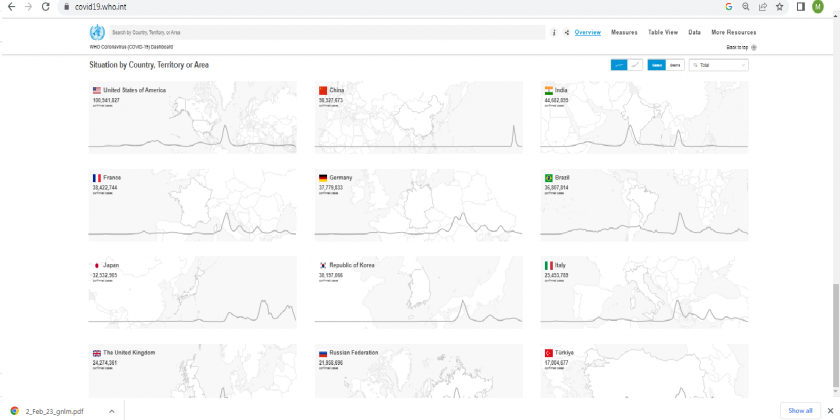
Task: Go to the Table View tab
Action: (x=662, y=33)
